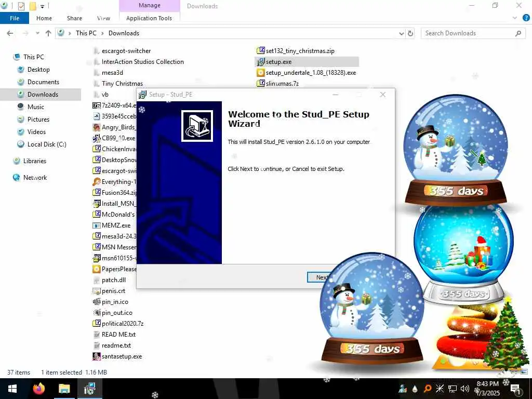Select the escargot-switcher folder
The width and height of the screenshot is (532, 399).
[x=126, y=51]
